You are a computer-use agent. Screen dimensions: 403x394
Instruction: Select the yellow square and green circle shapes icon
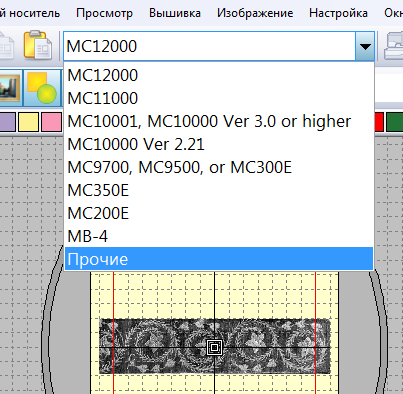pyautogui.click(x=42, y=88)
